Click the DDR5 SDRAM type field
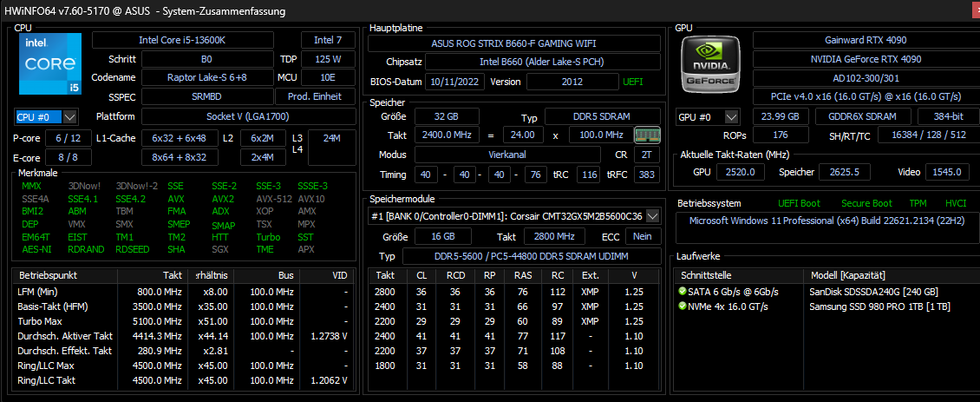This screenshot has width=980, height=402. tap(603, 116)
